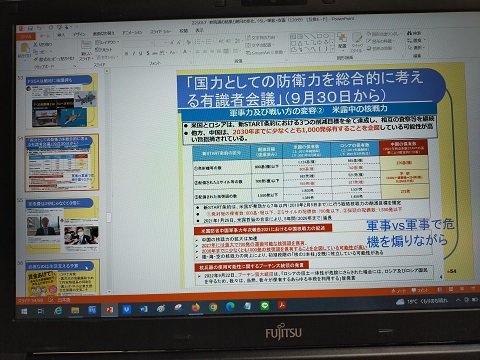
Task: Expand the shapes gallery more arrow
Action: point(332,49)
